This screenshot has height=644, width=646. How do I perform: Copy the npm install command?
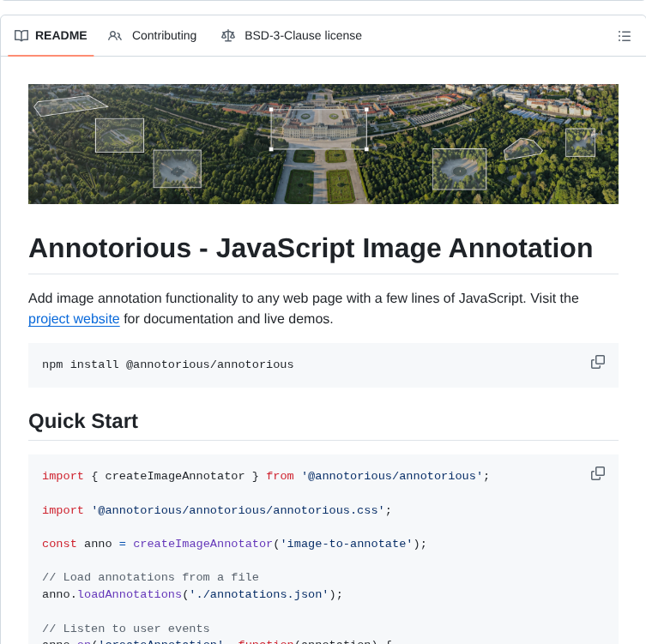[x=598, y=363]
